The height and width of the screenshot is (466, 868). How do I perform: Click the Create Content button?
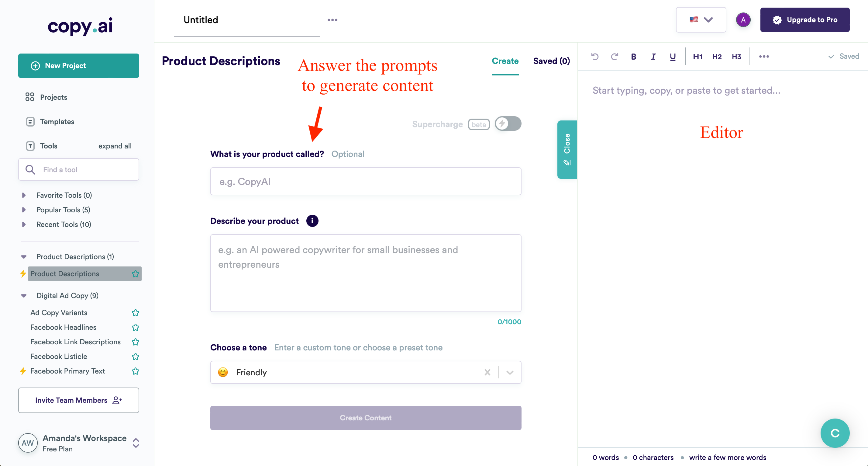point(366,418)
